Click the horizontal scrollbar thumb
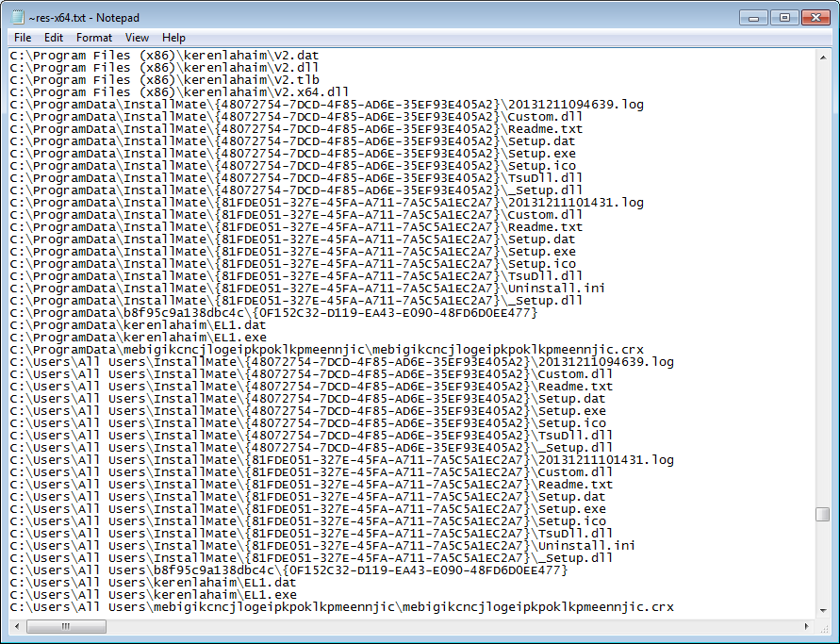The image size is (840, 644). point(66,626)
